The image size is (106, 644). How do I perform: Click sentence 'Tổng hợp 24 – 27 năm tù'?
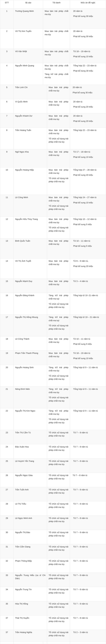tap(85, 197)
